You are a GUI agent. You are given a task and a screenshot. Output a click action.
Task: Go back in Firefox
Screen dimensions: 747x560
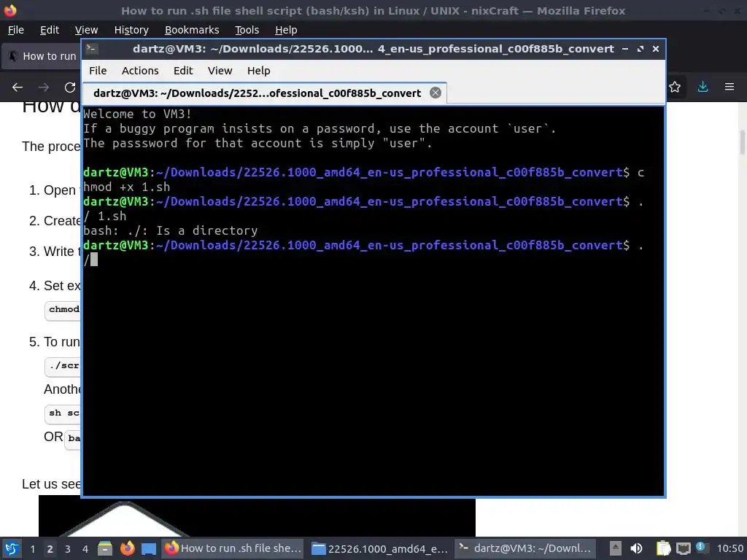point(18,87)
